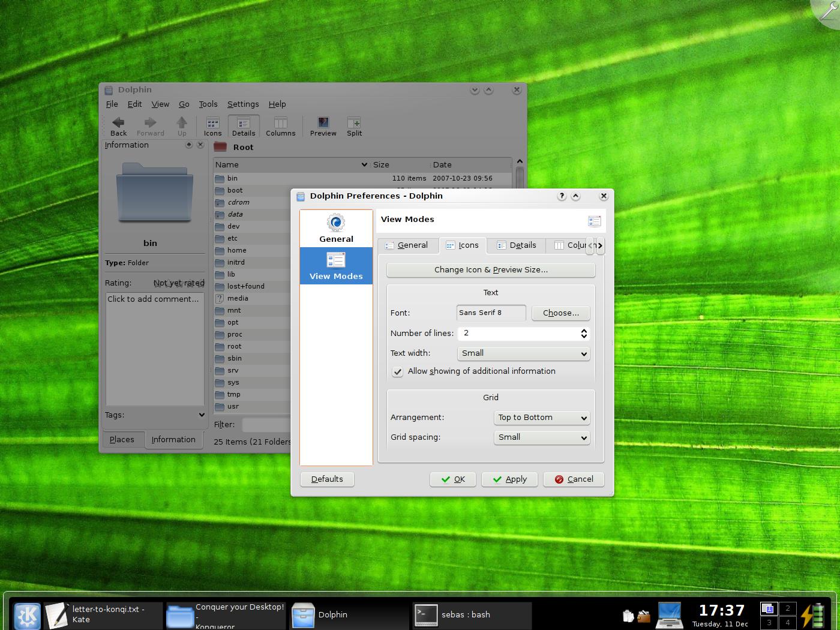Viewport: 840px width, 630px height.
Task: Select the Icons tab
Action: point(463,245)
